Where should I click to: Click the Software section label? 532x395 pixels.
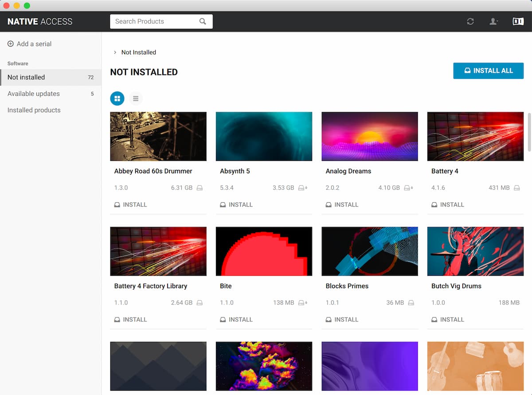coord(18,63)
